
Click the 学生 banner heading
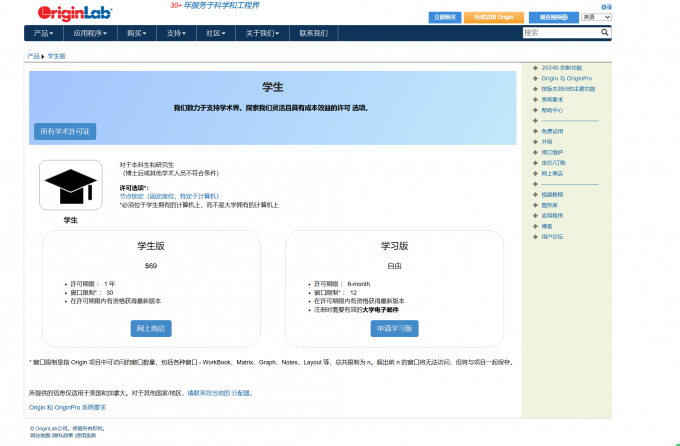[x=273, y=87]
